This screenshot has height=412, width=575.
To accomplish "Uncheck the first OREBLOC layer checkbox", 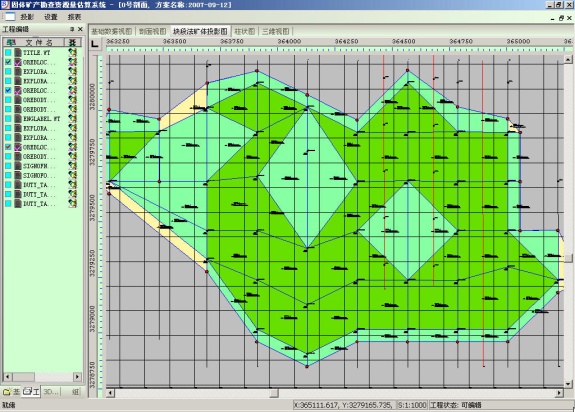I will click(x=8, y=62).
